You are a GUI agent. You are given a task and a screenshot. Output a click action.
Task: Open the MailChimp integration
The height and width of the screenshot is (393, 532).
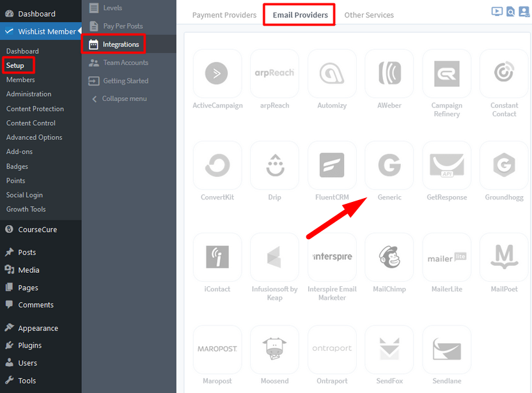click(389, 257)
